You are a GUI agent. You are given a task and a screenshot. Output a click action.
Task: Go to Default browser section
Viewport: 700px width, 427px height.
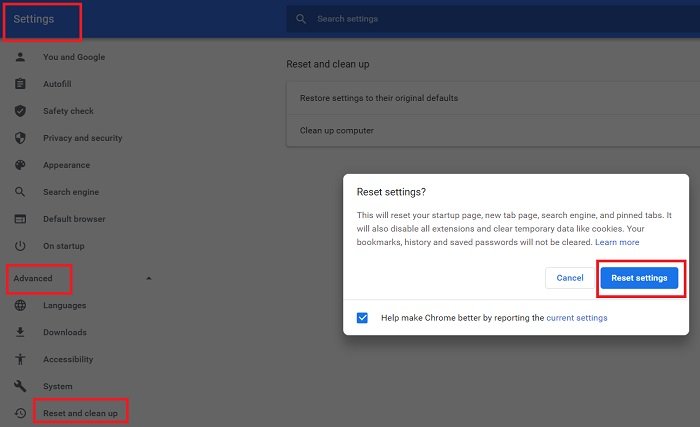(x=74, y=219)
